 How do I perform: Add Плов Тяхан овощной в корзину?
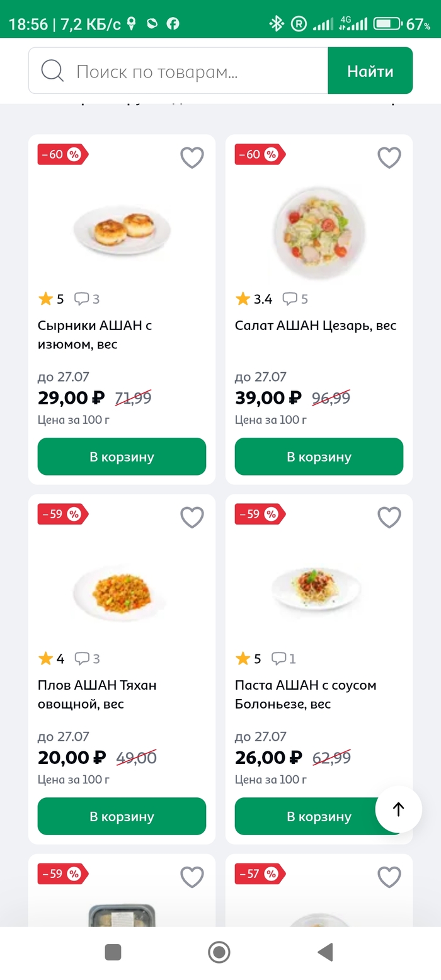[x=122, y=817]
